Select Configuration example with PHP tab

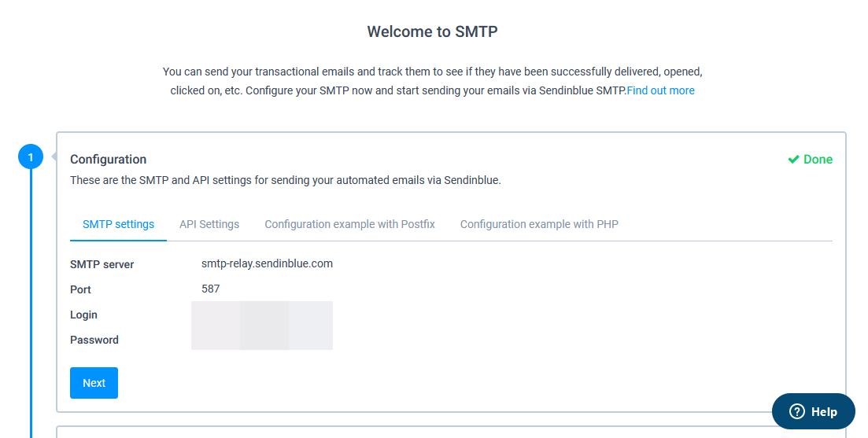(539, 225)
